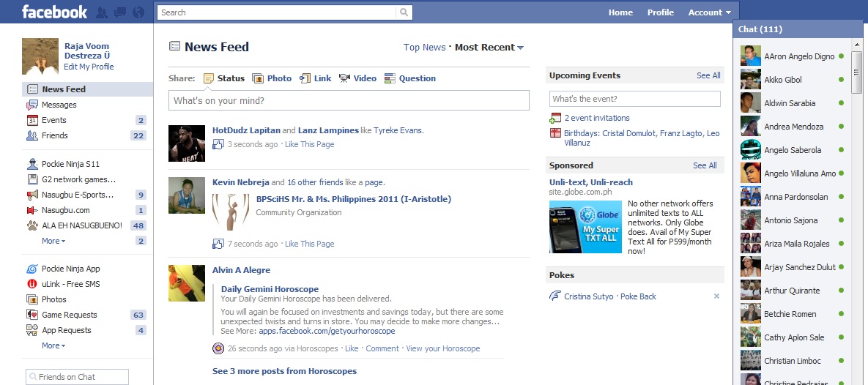Open Unli-text, Unli-reach ad title
The height and width of the screenshot is (385, 868).
pyautogui.click(x=590, y=182)
